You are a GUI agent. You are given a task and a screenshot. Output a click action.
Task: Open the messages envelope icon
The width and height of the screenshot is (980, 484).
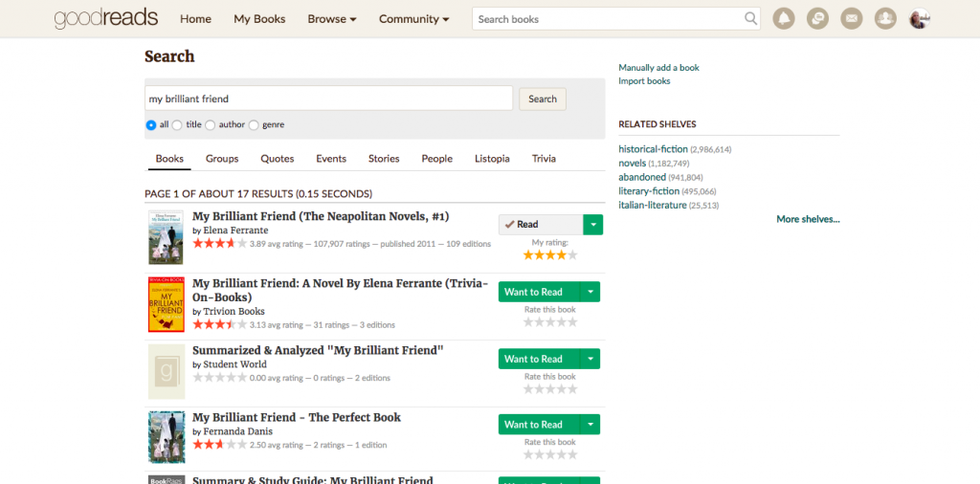point(851,19)
